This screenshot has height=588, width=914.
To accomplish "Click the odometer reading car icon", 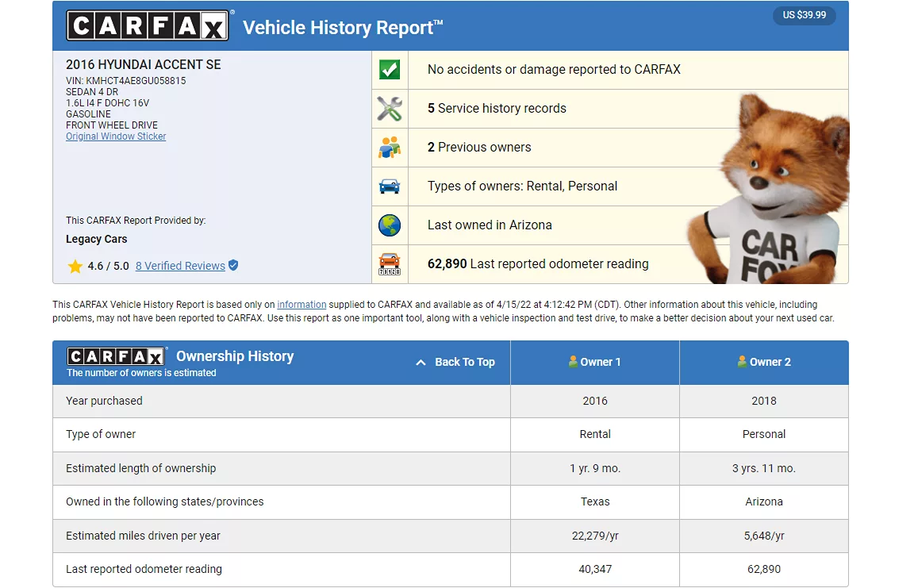I will [x=390, y=263].
